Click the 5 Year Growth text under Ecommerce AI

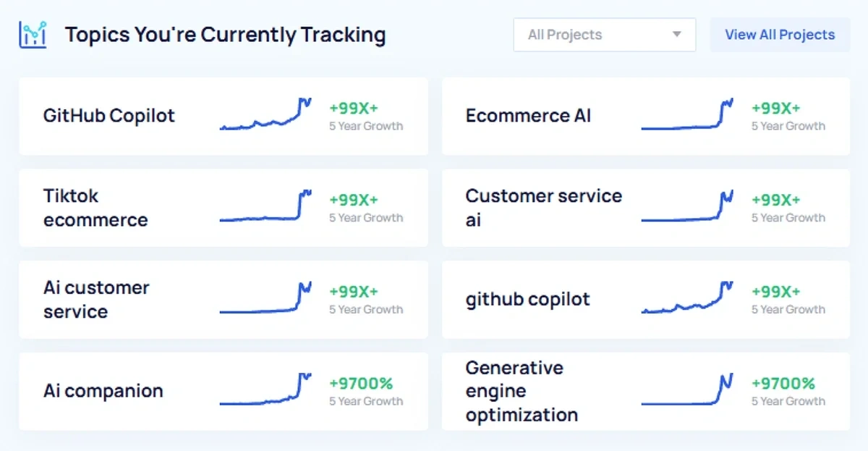click(x=788, y=126)
